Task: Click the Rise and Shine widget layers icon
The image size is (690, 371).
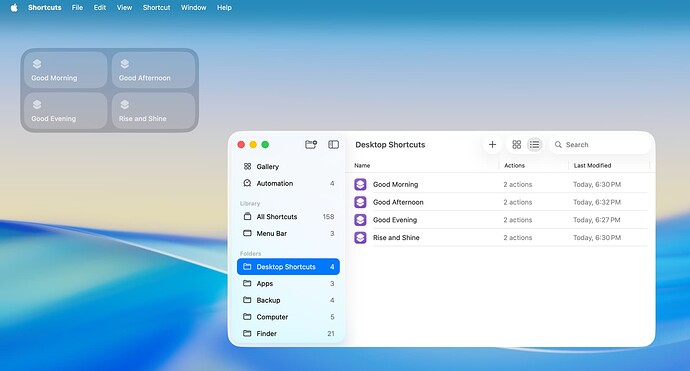Action: point(125,104)
